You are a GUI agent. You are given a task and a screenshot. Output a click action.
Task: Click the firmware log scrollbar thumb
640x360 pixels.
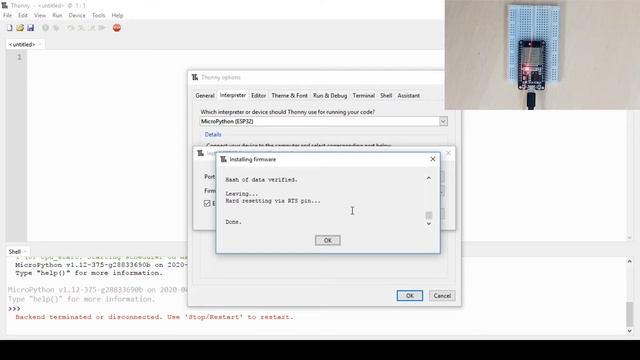[429, 215]
